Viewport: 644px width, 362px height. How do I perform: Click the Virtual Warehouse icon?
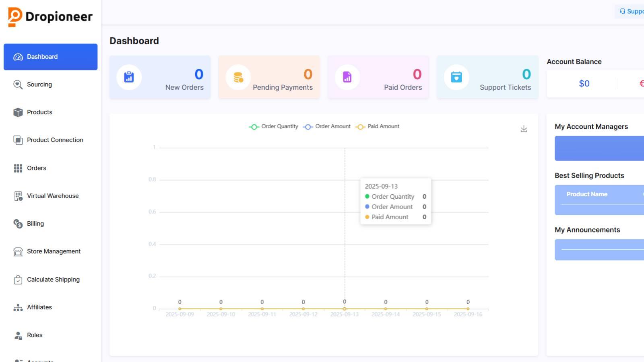[18, 196]
